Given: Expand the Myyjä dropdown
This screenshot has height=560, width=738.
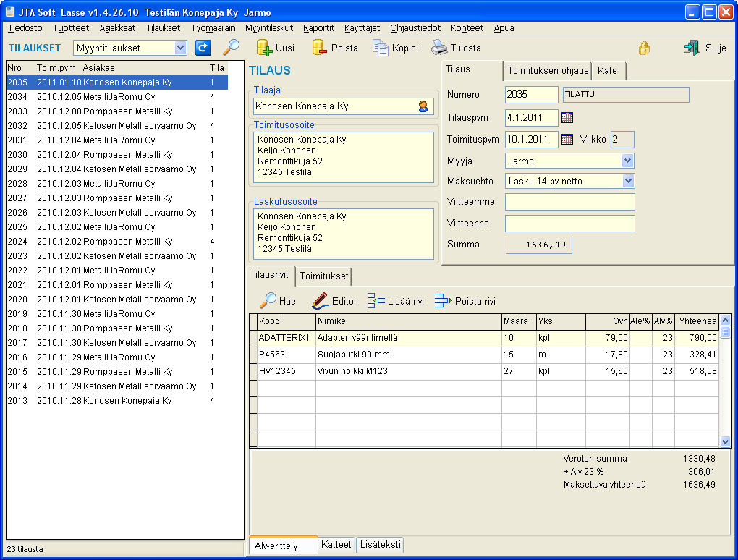Looking at the screenshot, I should (627, 161).
